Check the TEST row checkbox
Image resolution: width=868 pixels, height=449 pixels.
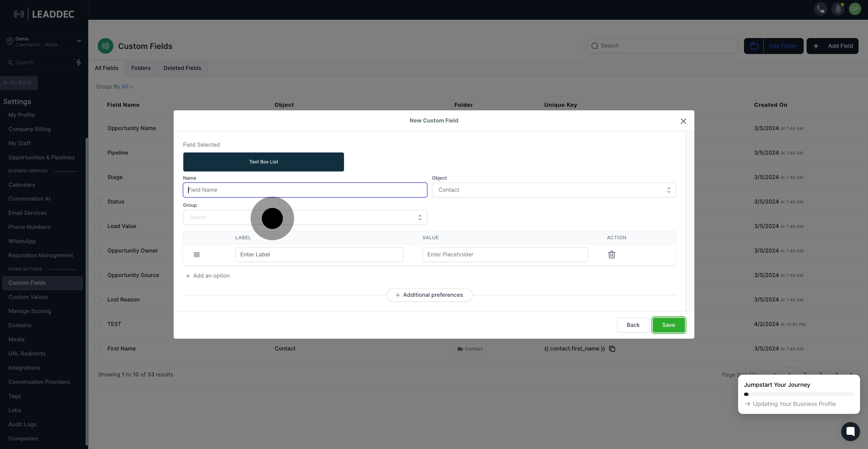click(98, 325)
